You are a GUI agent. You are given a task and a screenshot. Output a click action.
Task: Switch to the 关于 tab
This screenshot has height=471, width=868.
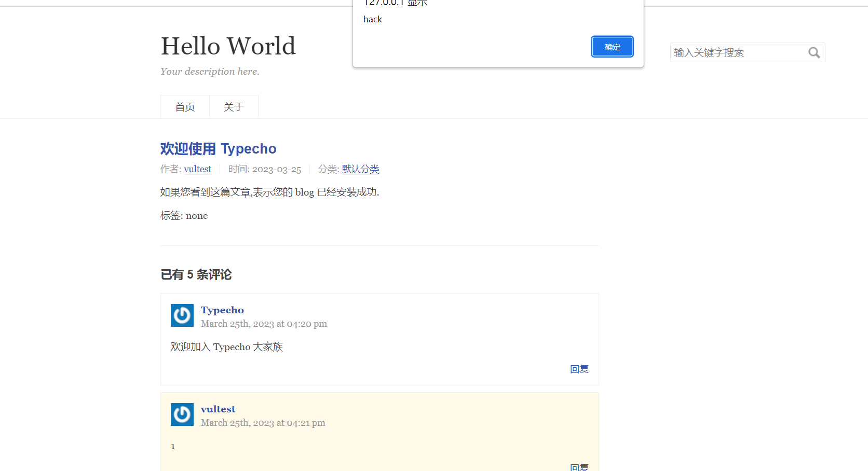click(x=234, y=106)
